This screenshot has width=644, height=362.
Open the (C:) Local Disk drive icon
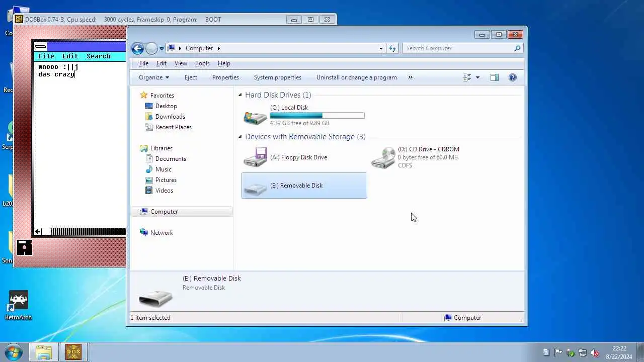click(x=255, y=118)
